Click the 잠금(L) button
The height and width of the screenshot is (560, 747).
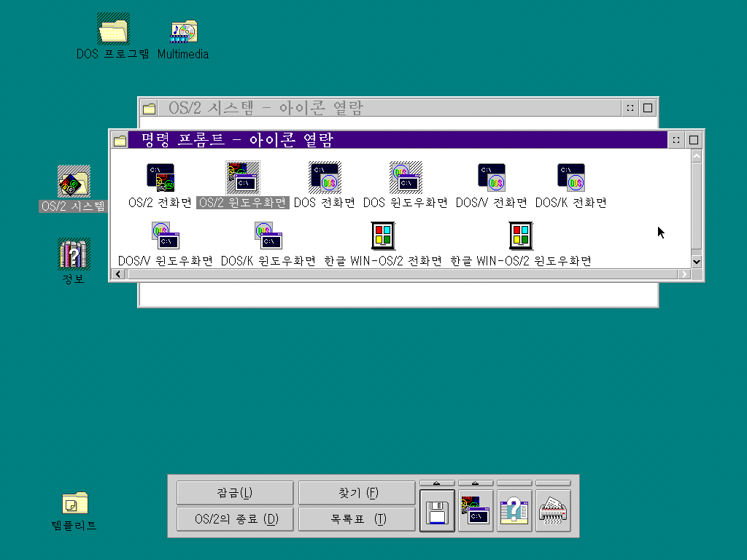[235, 493]
